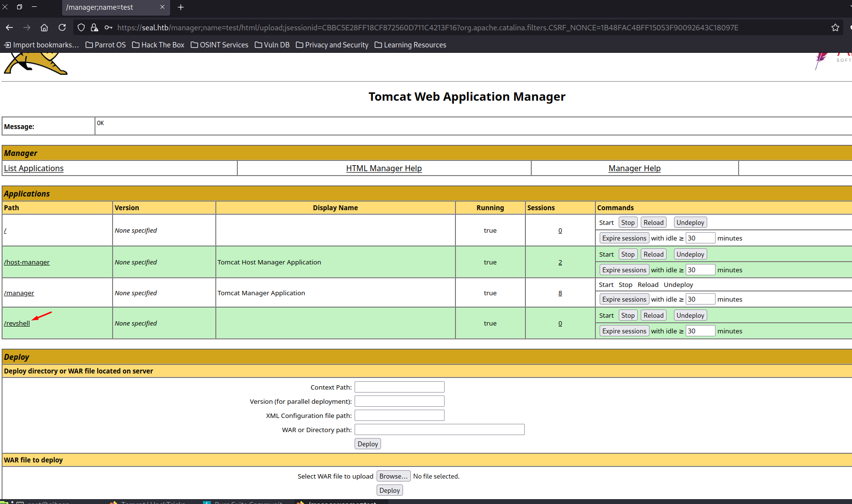Bookmark this page with the star icon
Screen dimensions: 852x504
coord(835,28)
